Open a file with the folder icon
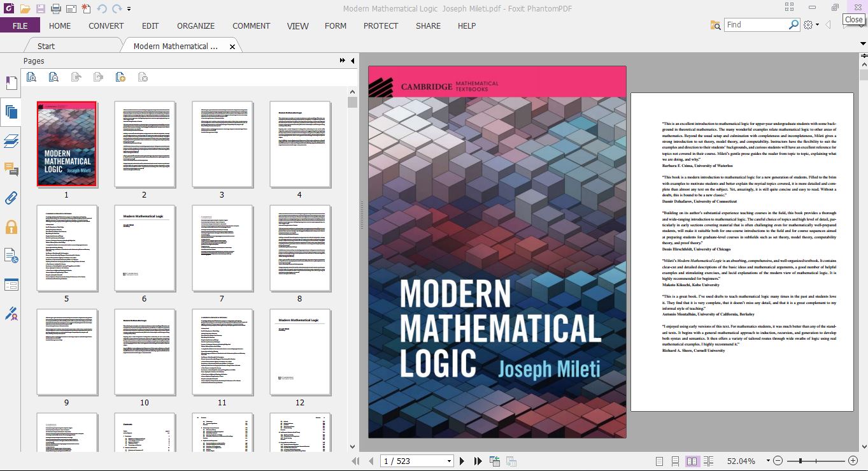The width and height of the screenshot is (868, 471). click(x=25, y=9)
